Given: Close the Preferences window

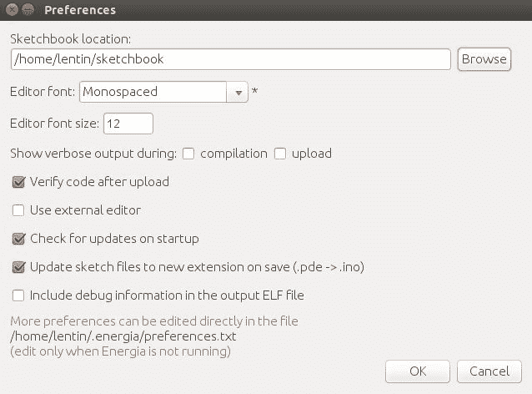Looking at the screenshot, I should point(11,10).
